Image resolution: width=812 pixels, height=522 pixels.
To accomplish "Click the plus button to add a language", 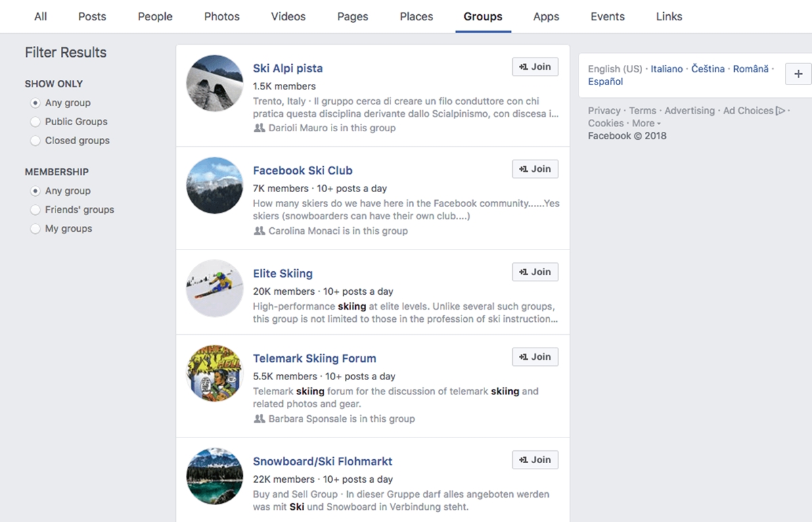I will tap(798, 74).
